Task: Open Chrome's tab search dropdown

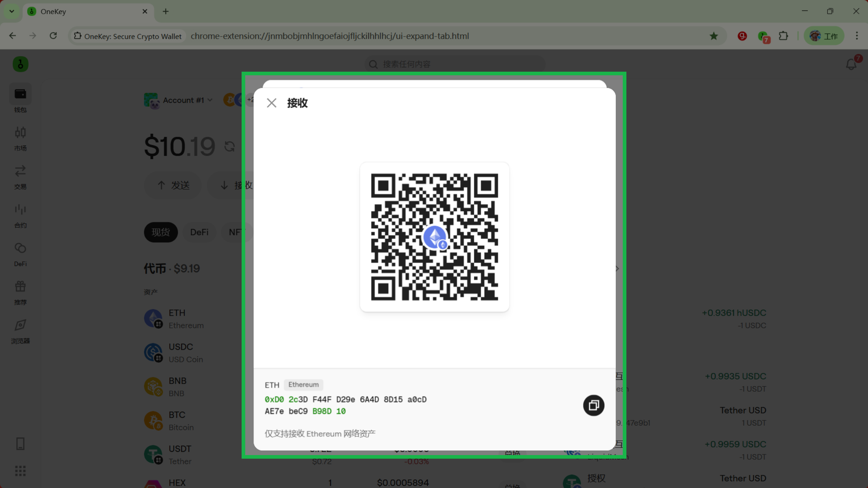Action: (12, 11)
